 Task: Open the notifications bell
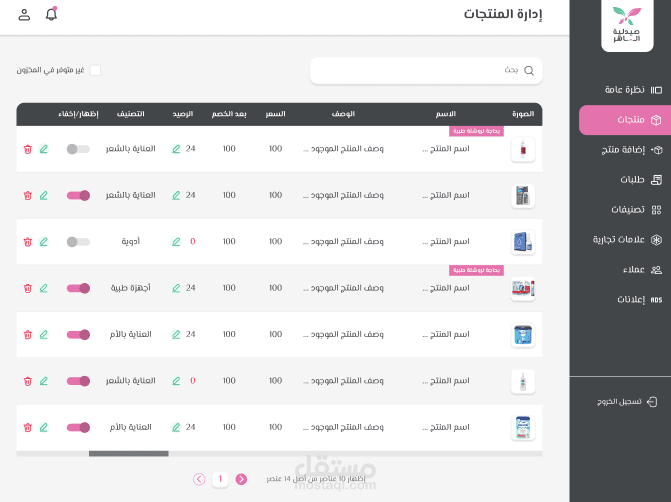(x=51, y=14)
